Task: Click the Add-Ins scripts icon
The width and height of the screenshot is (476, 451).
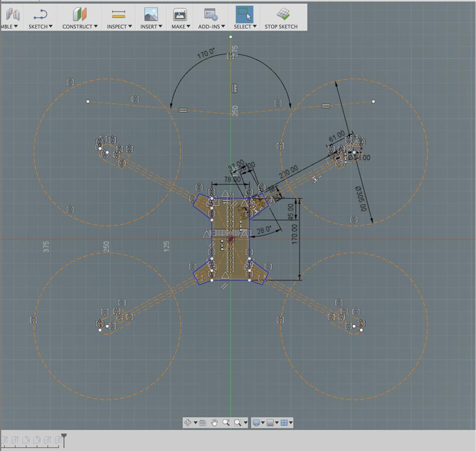Action: pos(211,15)
